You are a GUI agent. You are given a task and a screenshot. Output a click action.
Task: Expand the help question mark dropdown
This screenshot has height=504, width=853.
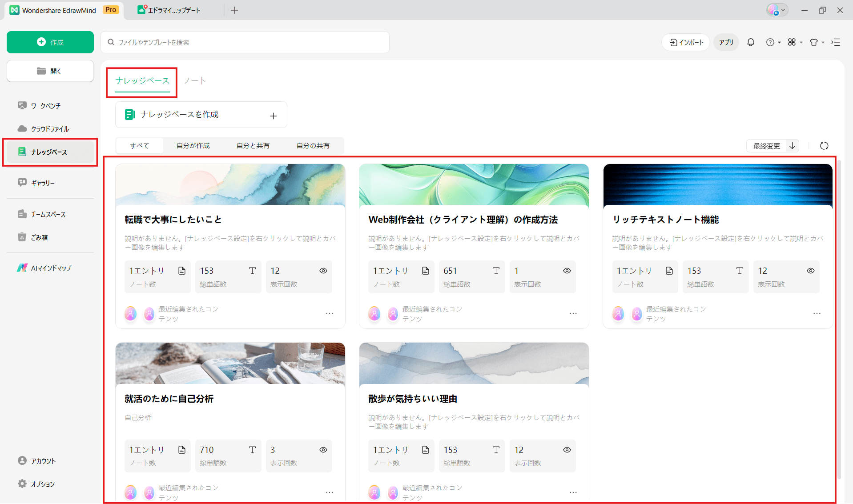click(x=773, y=42)
